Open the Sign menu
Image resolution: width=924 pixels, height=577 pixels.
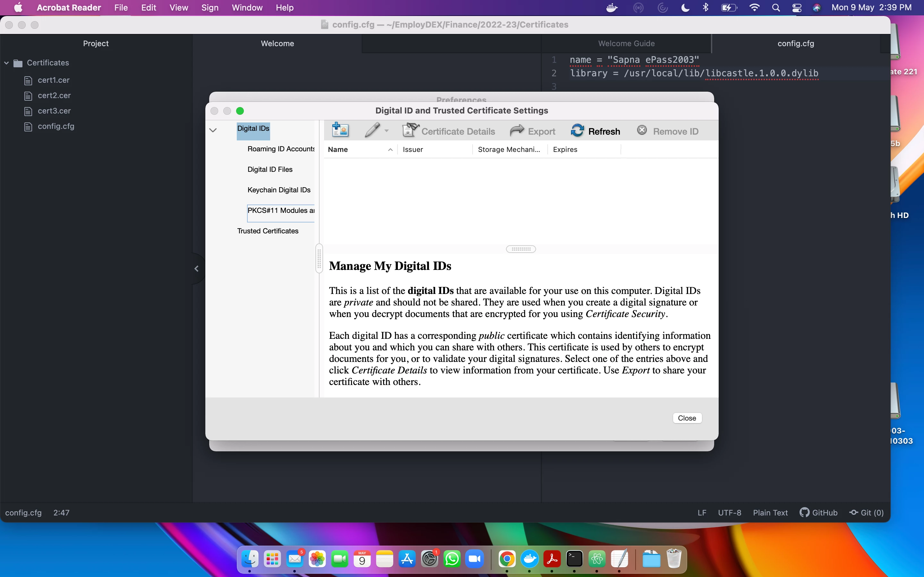(x=210, y=8)
